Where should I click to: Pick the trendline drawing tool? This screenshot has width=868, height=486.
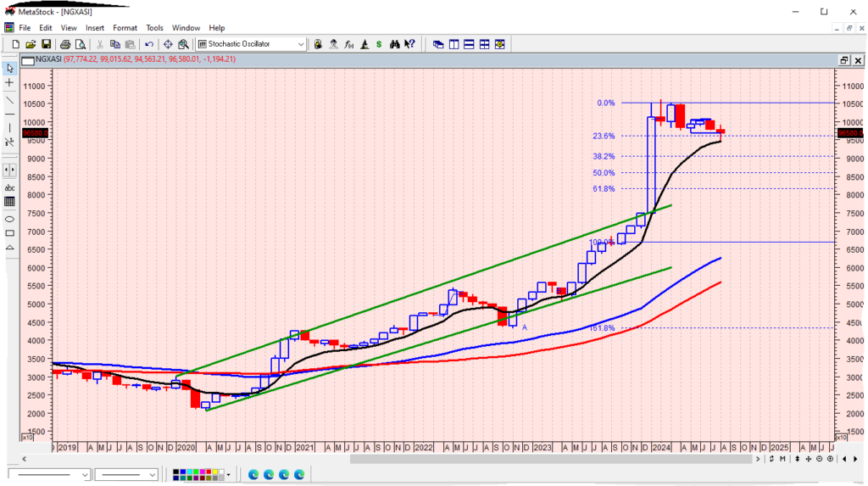[x=9, y=98]
